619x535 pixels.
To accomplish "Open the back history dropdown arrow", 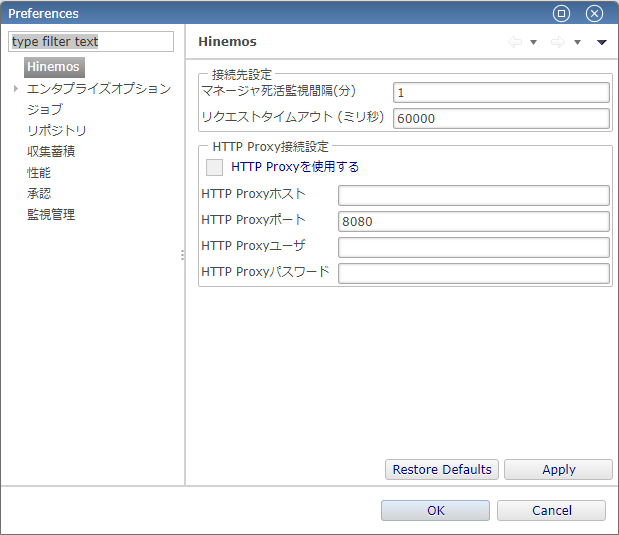I will coord(533,42).
